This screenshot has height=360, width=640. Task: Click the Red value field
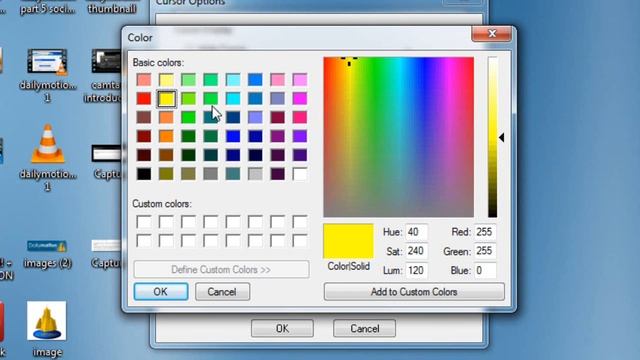485,232
